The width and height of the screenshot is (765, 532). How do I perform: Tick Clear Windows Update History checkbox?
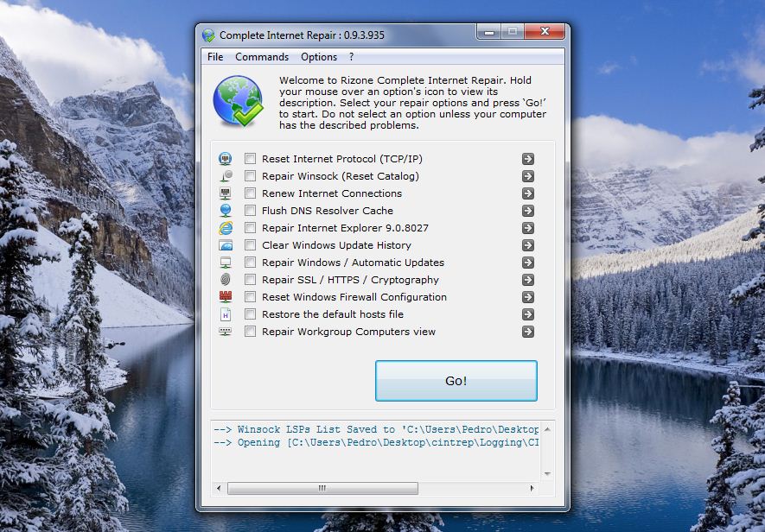(x=251, y=245)
